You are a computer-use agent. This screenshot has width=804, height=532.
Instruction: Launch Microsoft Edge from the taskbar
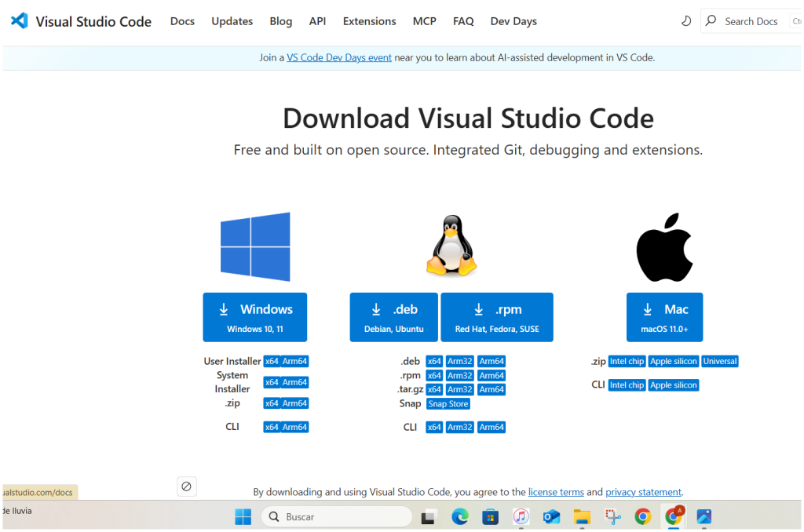460,516
